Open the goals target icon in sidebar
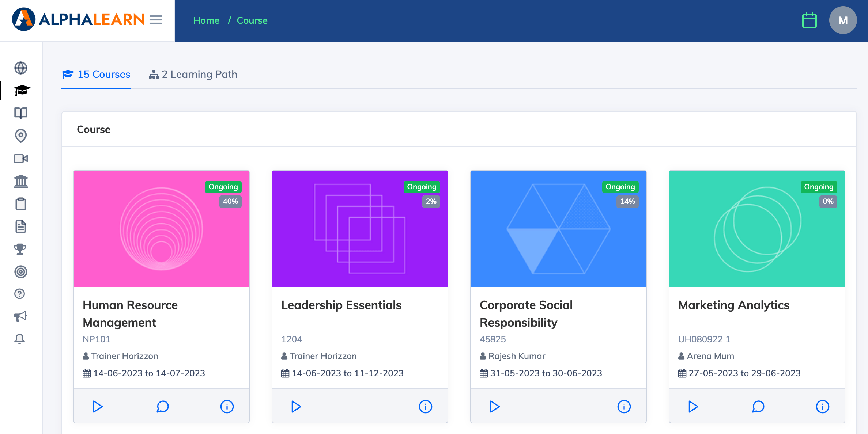Viewport: 868px width, 434px height. (21, 272)
